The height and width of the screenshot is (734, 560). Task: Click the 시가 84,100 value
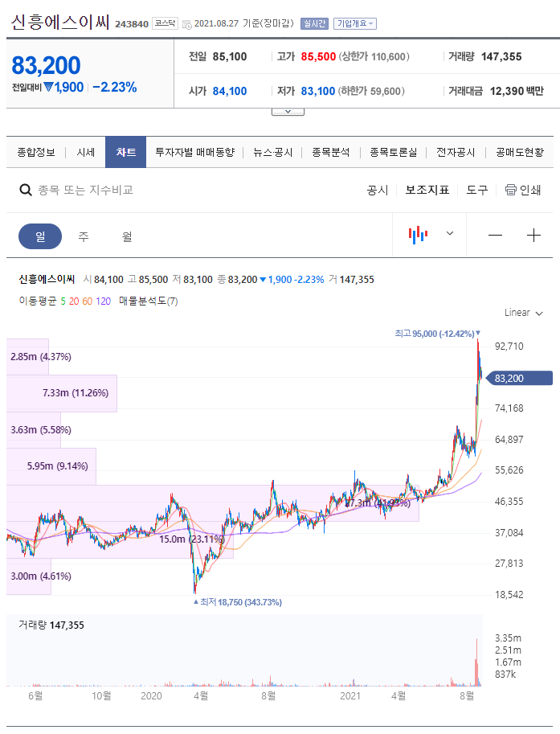230,91
